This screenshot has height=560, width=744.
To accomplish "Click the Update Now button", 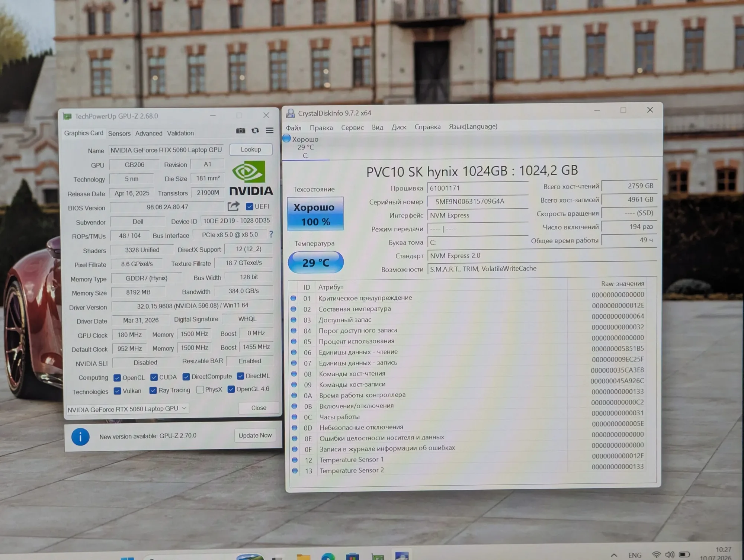I will [255, 435].
